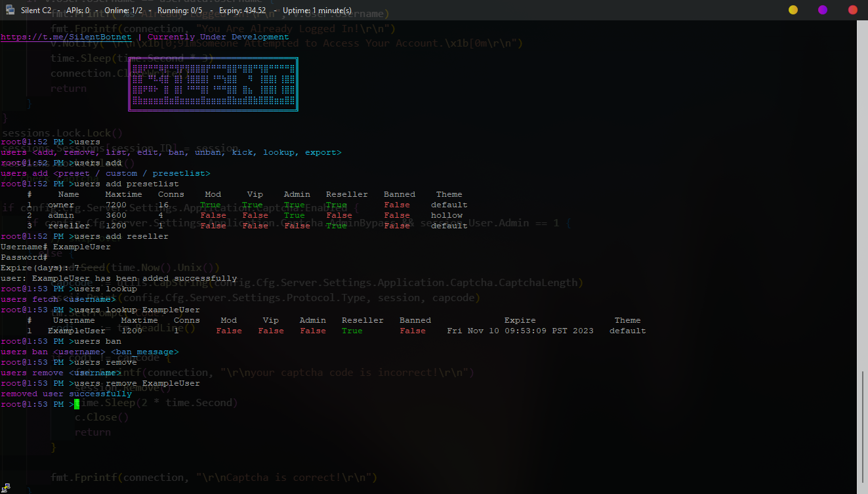Click 'Running: 0/5' in the title bar
The width and height of the screenshot is (868, 494).
tap(179, 10)
